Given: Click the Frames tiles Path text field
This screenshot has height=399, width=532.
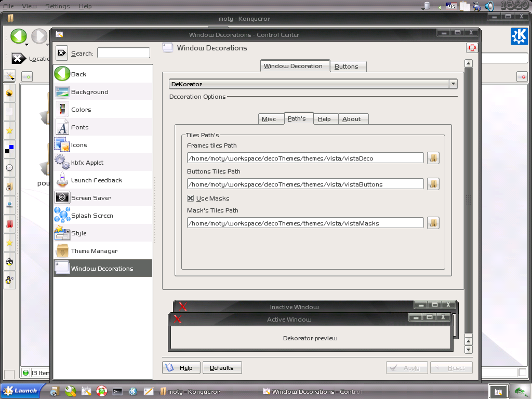Looking at the screenshot, I should point(305,158).
